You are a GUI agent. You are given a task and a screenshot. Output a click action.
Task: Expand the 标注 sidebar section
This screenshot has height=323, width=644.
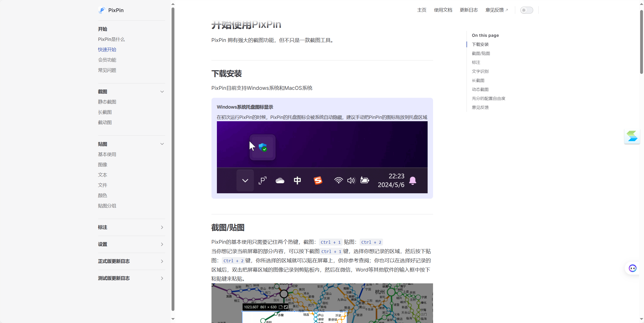click(x=162, y=227)
